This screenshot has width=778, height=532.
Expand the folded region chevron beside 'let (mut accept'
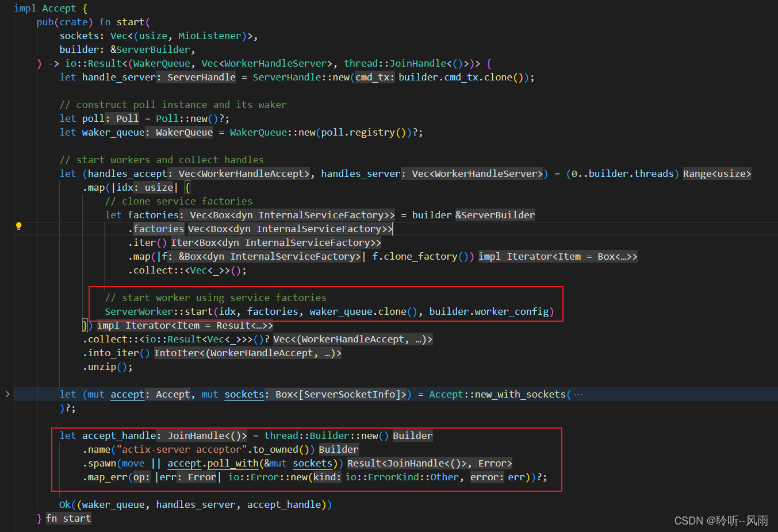click(x=7, y=394)
